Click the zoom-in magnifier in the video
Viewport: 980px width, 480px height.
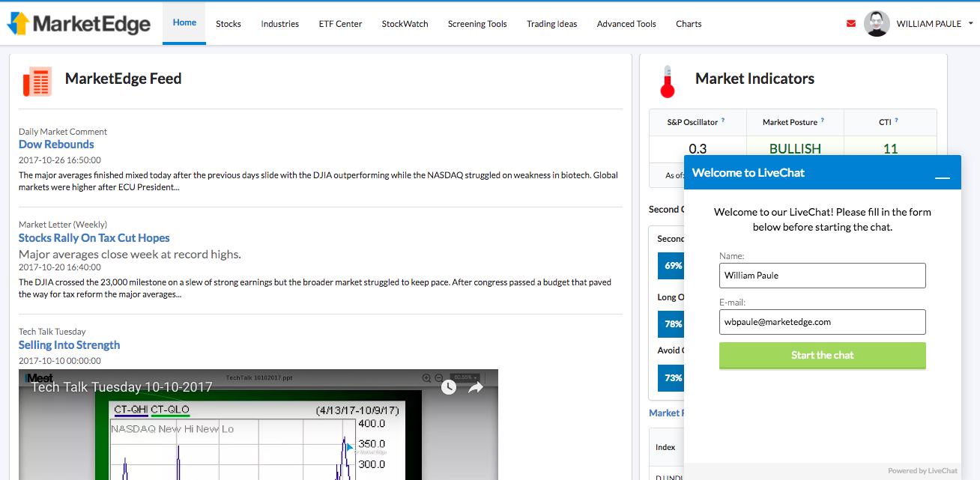click(427, 378)
